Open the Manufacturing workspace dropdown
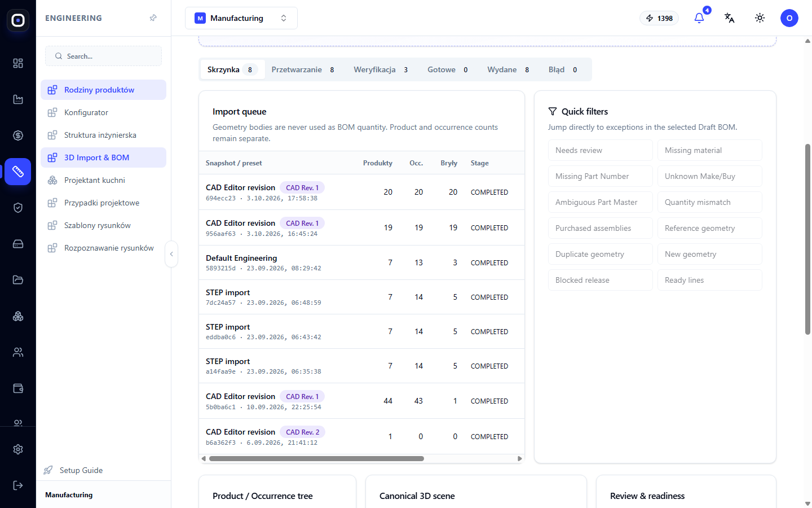The width and height of the screenshot is (812, 508). point(241,18)
